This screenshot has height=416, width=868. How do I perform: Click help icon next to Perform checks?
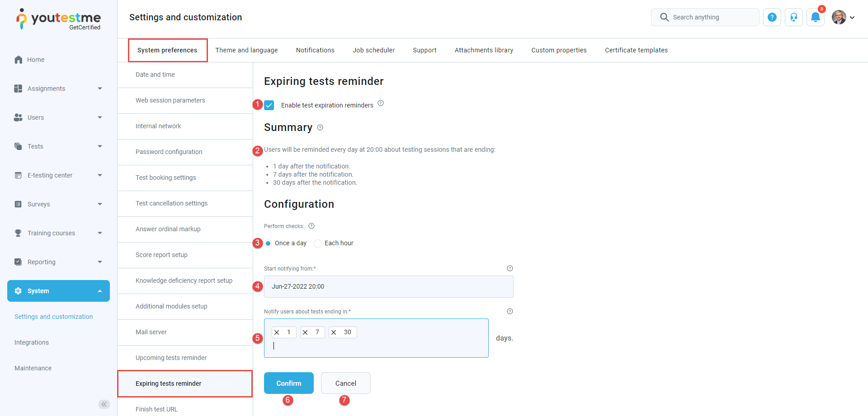[x=311, y=226]
